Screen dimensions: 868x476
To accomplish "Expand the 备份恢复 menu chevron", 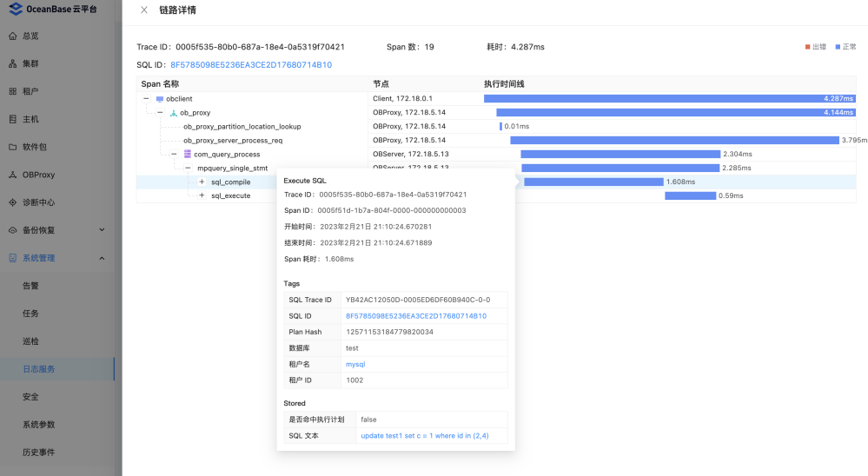I will coord(102,229).
